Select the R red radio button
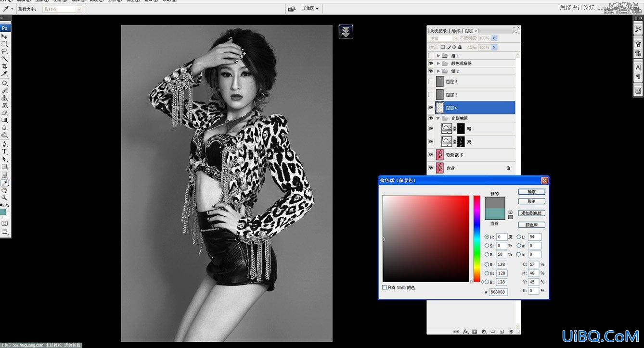The height and width of the screenshot is (348, 644). pyautogui.click(x=487, y=264)
